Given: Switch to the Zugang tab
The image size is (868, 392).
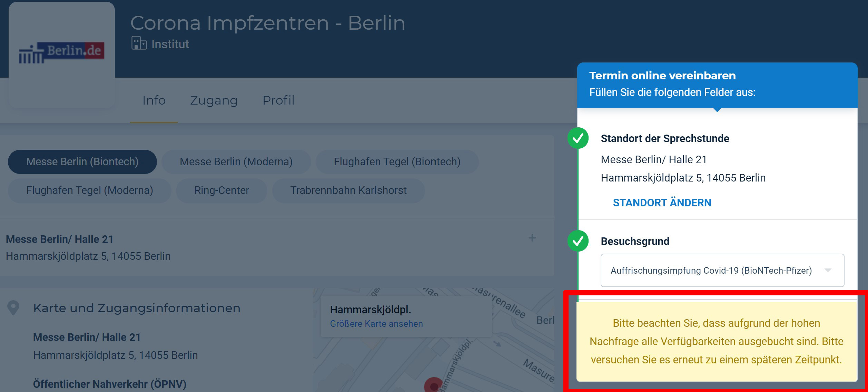Looking at the screenshot, I should pos(214,100).
